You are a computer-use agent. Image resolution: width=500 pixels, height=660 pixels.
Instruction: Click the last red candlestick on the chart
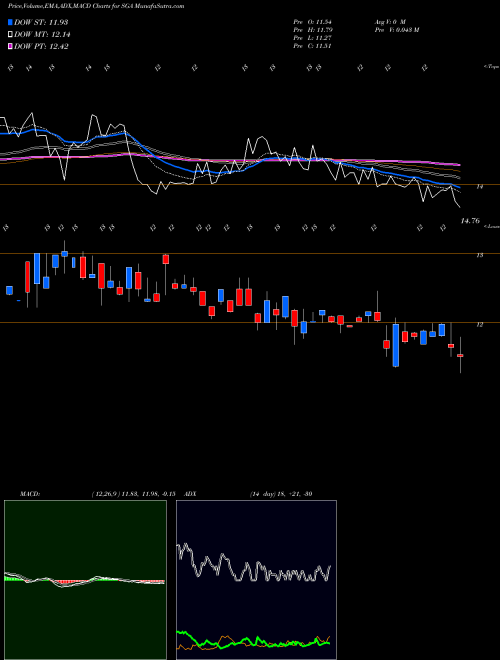click(x=460, y=356)
